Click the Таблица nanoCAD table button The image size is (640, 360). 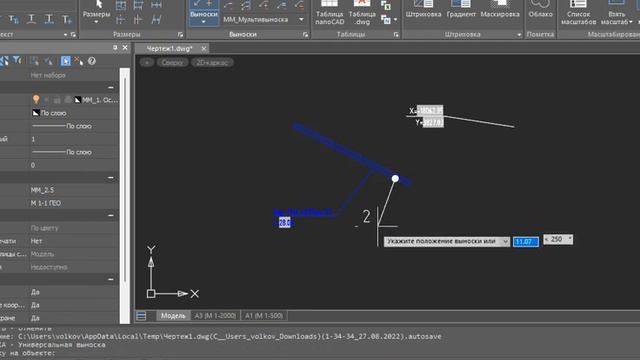coord(329,13)
